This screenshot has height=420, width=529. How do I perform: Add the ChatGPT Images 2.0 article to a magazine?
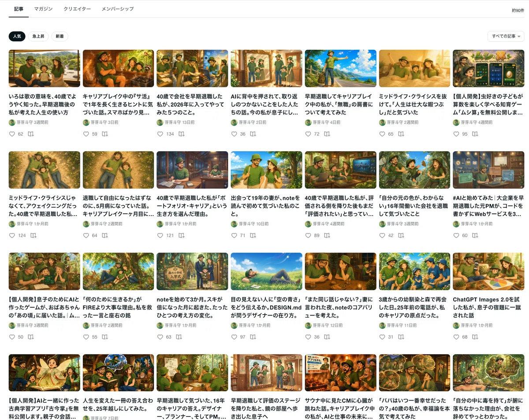coord(475,337)
